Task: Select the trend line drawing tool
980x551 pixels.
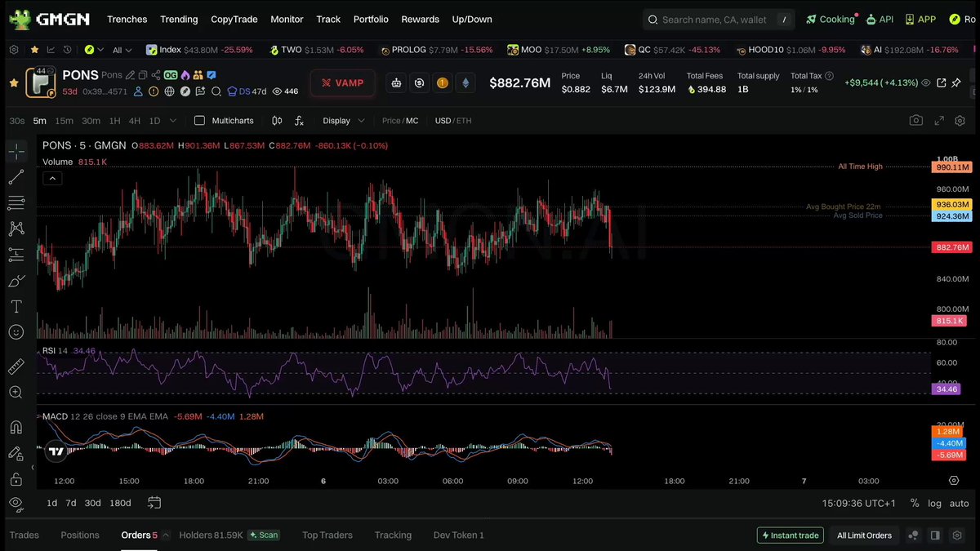Action: 16,177
